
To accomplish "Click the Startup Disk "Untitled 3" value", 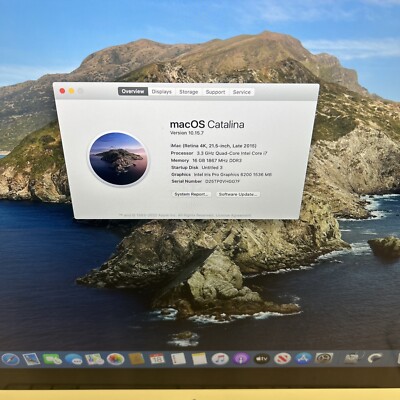I will coord(212,167).
